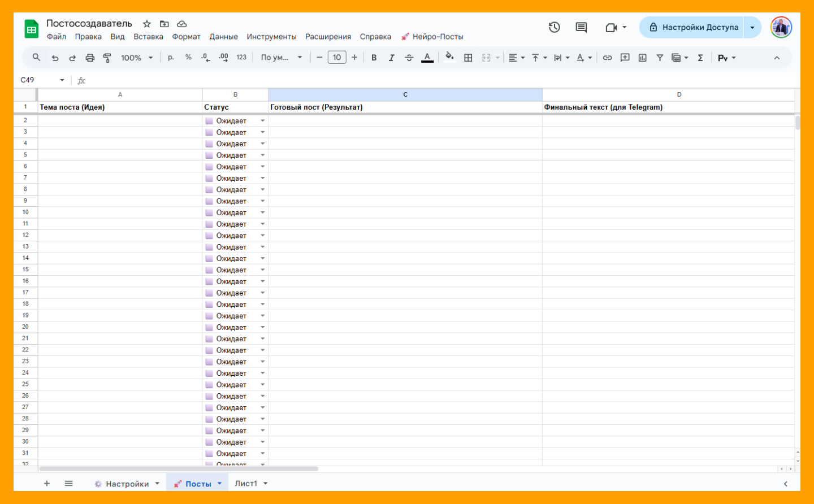Click the Настройки Доступа share button
The height and width of the screenshot is (504, 814).
(693, 27)
